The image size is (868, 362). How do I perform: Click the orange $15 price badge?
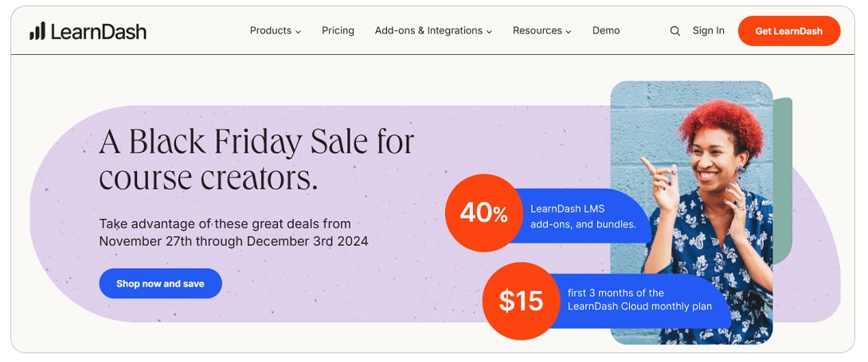click(x=521, y=300)
